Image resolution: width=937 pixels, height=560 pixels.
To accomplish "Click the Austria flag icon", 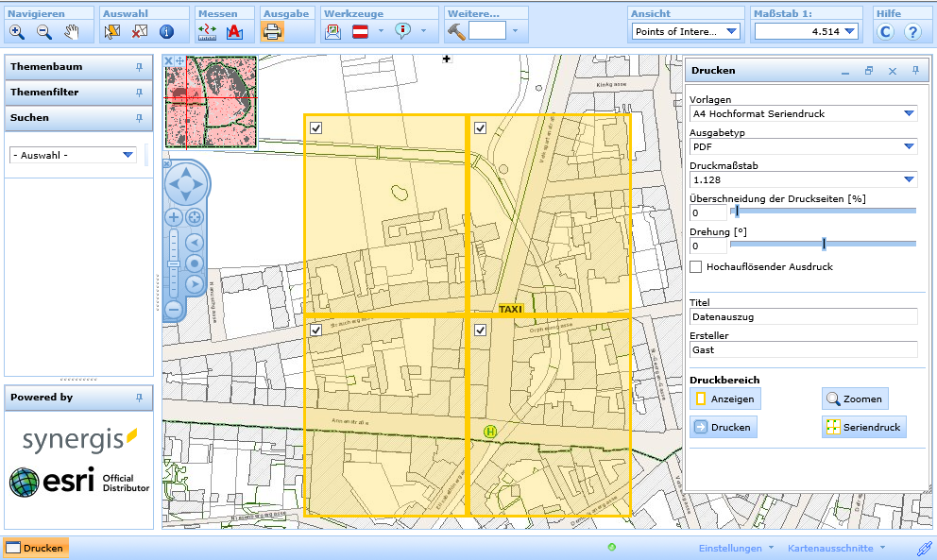I will [x=360, y=31].
